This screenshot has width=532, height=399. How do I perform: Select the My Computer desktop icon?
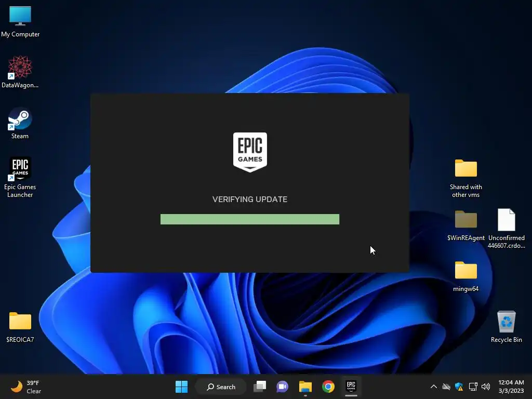point(20,22)
